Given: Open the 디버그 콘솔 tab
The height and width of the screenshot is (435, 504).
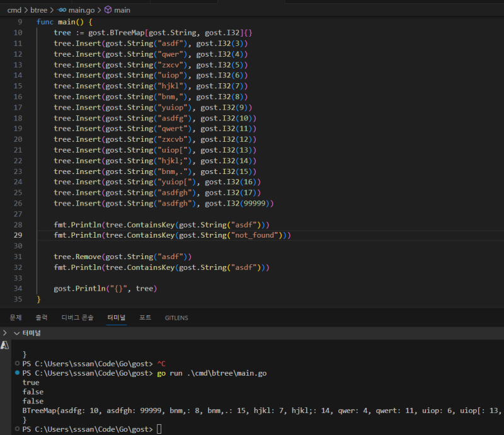Looking at the screenshot, I should pos(77,318).
